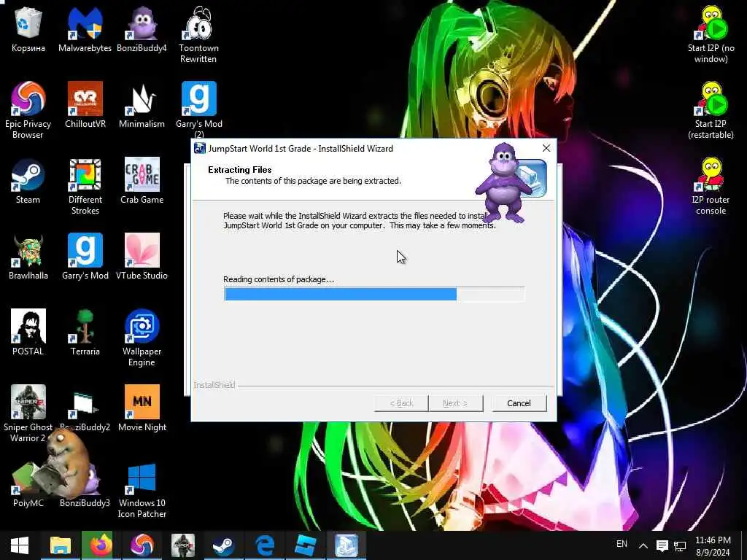
Task: Expand the hidden system tray icons
Action: [643, 545]
